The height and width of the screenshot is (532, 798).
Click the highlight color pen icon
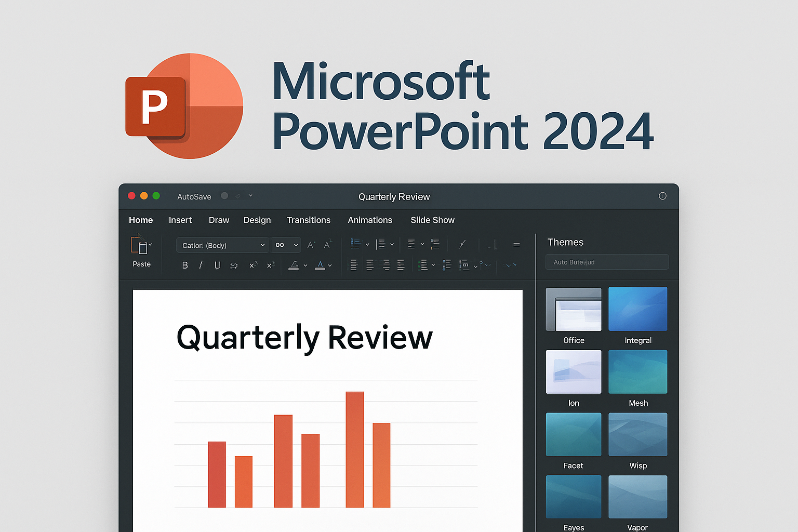point(294,265)
